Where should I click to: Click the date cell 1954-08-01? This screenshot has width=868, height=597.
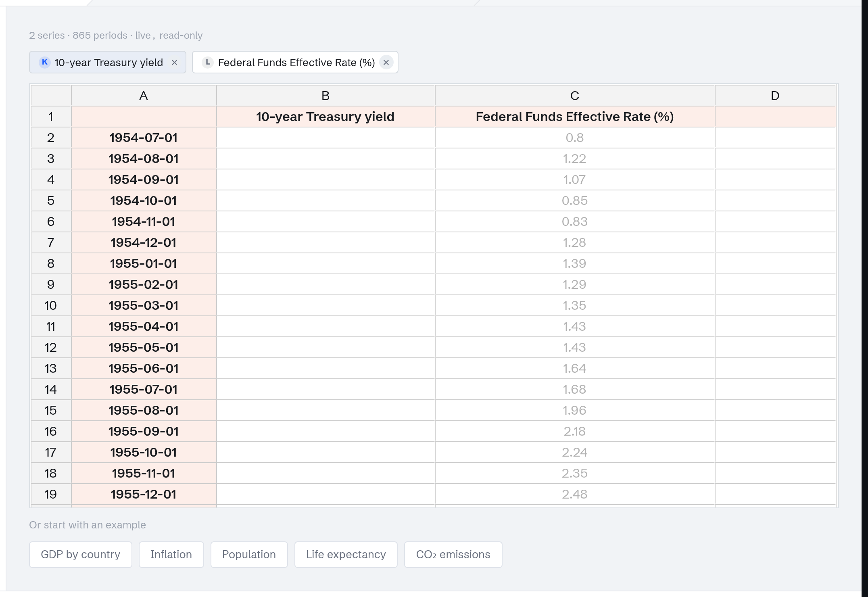[x=144, y=159]
